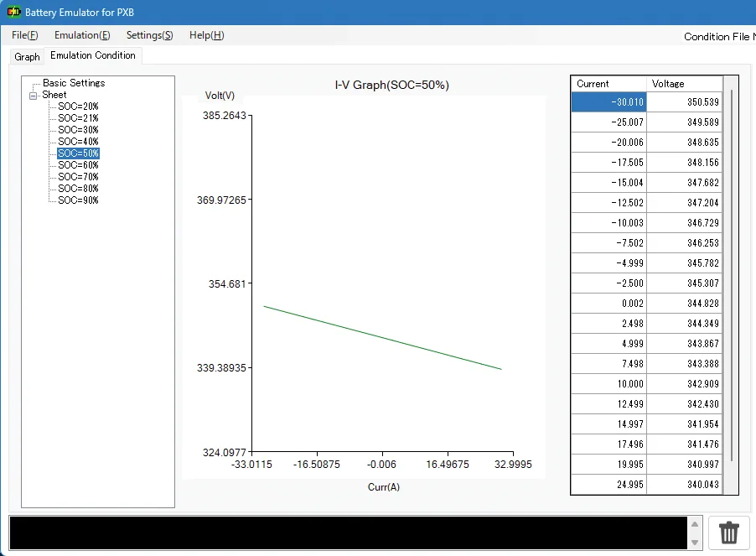Image resolution: width=756 pixels, height=556 pixels.
Task: Select voltage cell 344.828
Action: click(684, 304)
